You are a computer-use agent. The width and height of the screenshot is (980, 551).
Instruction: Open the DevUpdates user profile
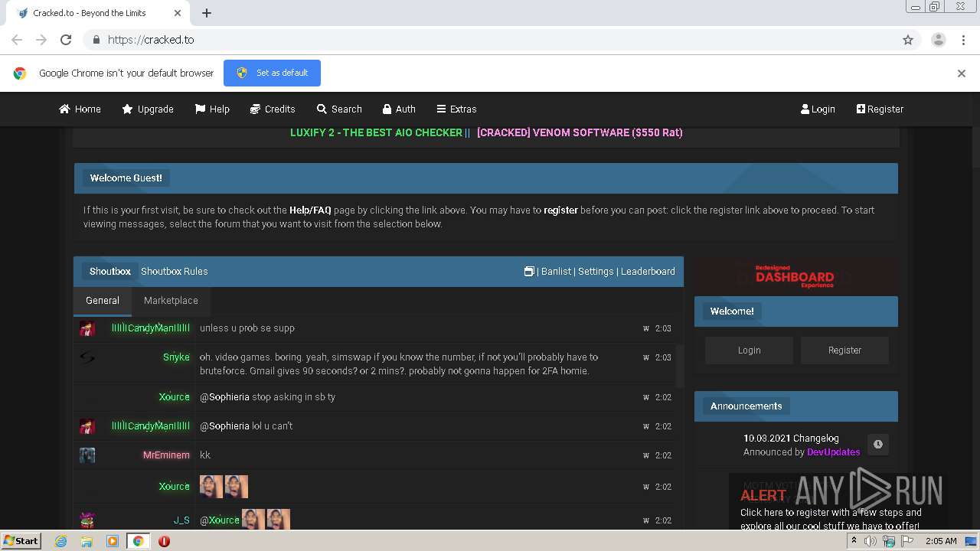[x=833, y=452]
